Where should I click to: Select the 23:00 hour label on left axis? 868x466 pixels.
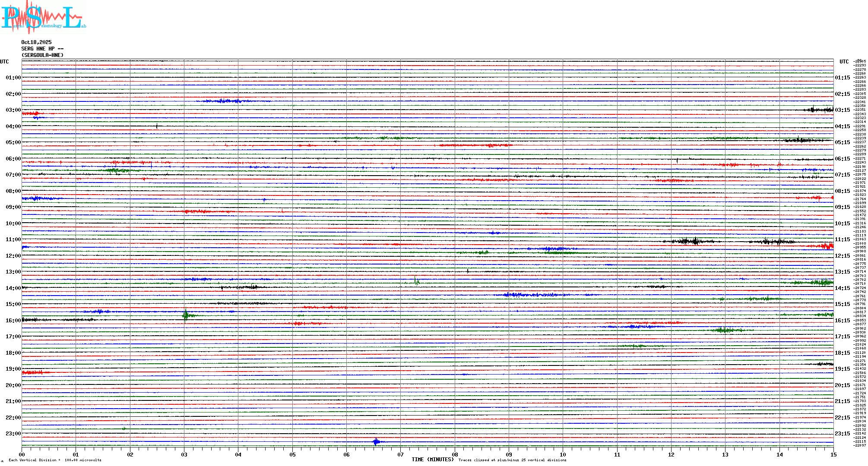[13, 434]
